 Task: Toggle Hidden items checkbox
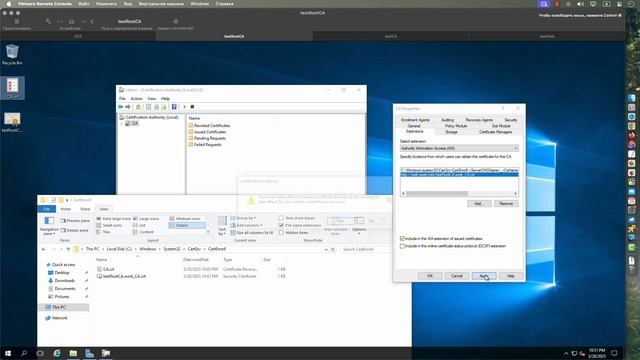click(x=281, y=233)
